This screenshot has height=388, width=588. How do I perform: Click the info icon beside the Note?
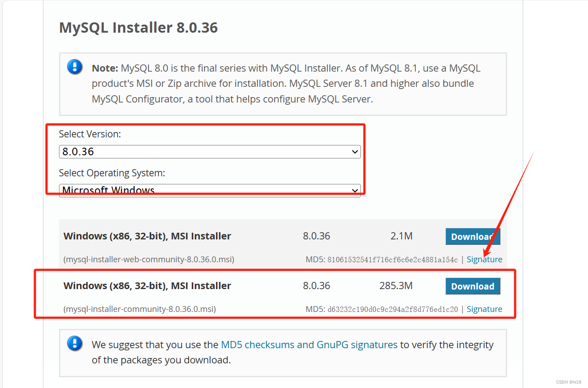pyautogui.click(x=75, y=67)
